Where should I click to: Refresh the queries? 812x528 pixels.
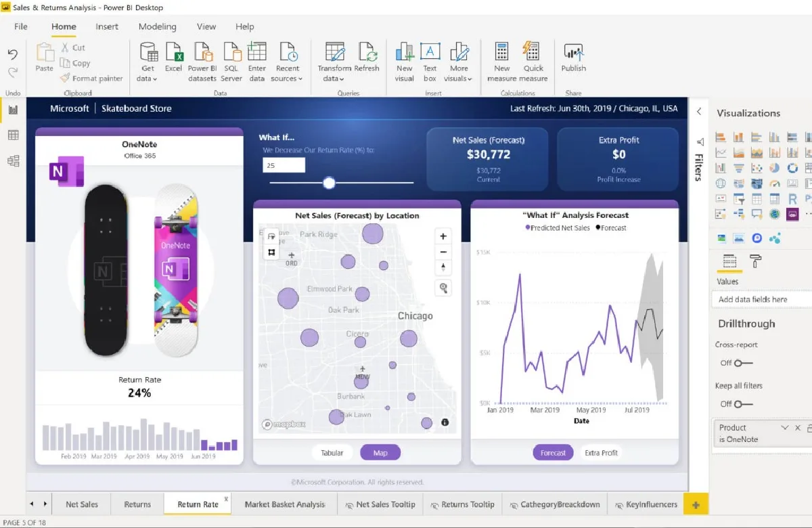[367, 57]
